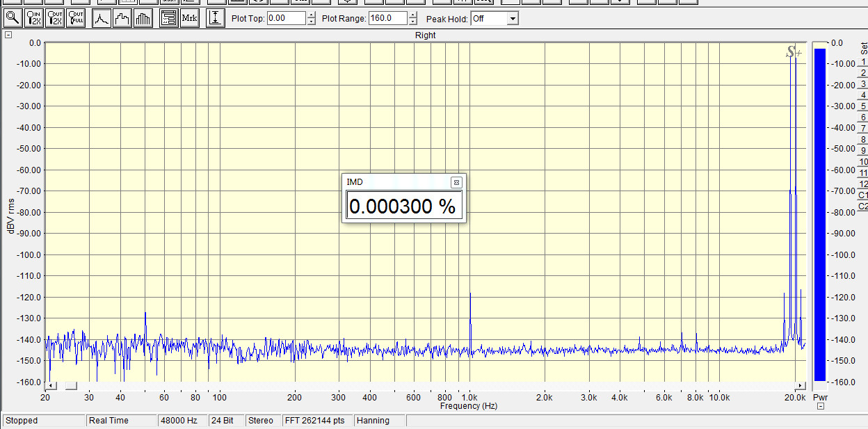
Task: Click the Right channel plot title
Action: tap(426, 35)
